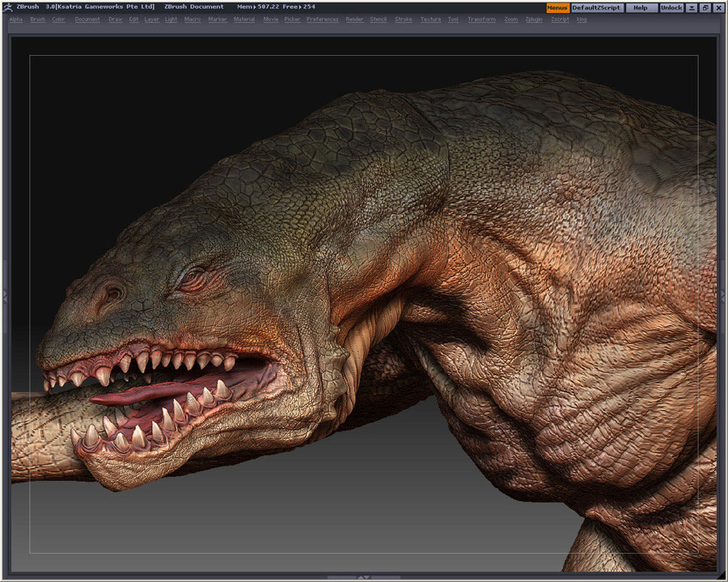Click the ZBrush logo icon
This screenshot has height=582, width=728.
tap(7, 7)
